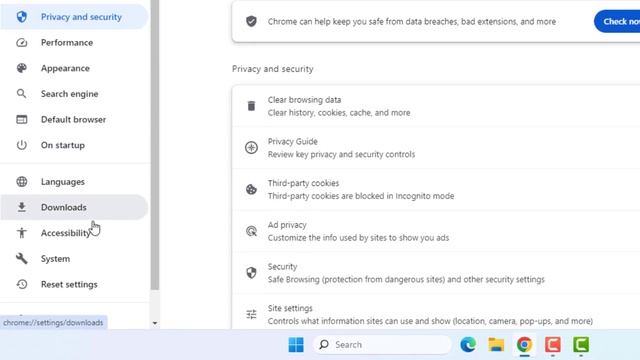Open Languages via the globe icon
This screenshot has height=360, width=640.
coord(22,182)
